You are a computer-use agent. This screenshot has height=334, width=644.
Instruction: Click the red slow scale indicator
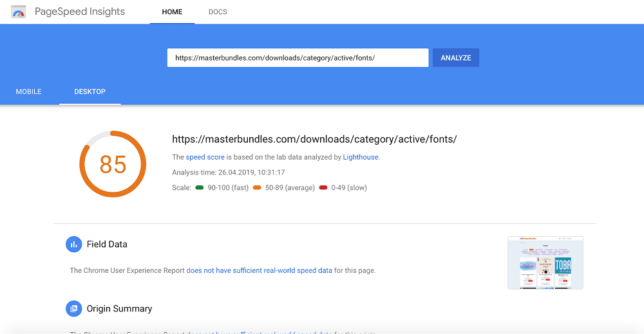point(323,187)
